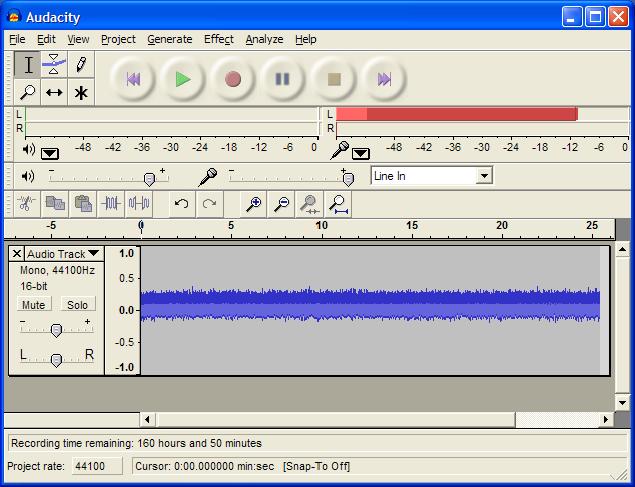Click the input volume slider handle

(x=348, y=179)
